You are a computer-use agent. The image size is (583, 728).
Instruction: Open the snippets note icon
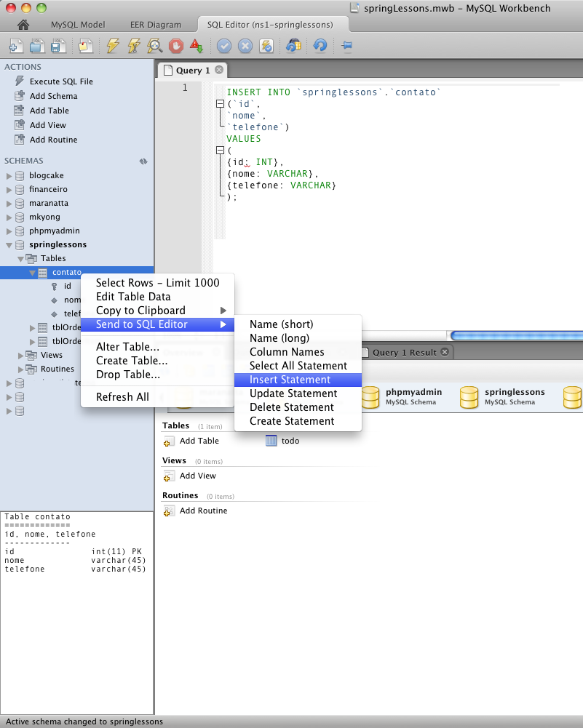coord(85,46)
